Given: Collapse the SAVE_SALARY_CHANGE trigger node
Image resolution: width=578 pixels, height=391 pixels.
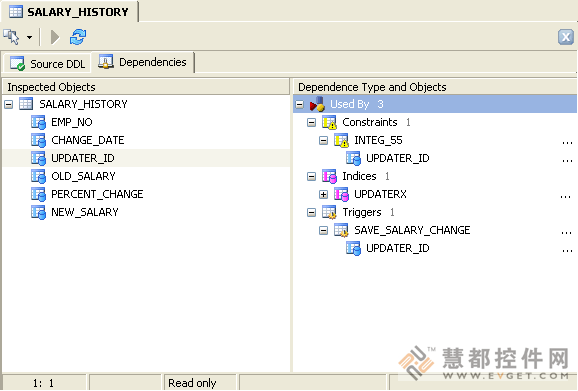Looking at the screenshot, I should [x=323, y=231].
